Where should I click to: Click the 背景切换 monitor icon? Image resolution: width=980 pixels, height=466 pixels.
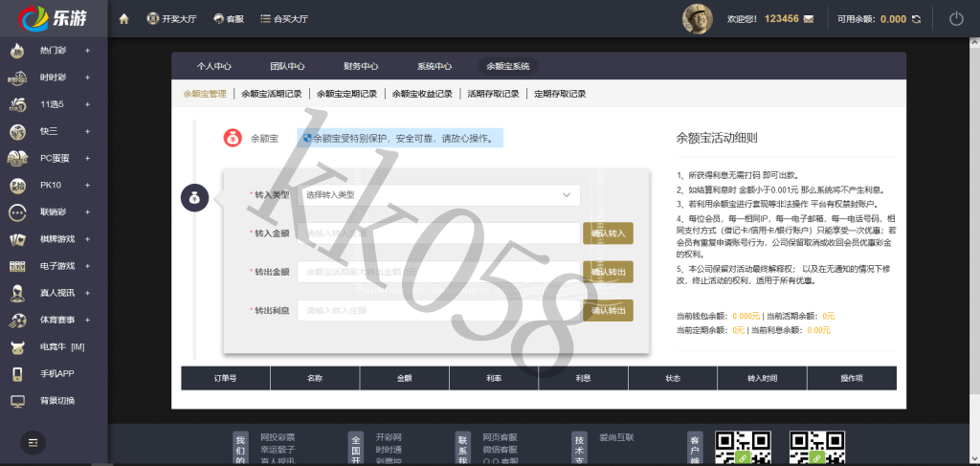(17, 400)
